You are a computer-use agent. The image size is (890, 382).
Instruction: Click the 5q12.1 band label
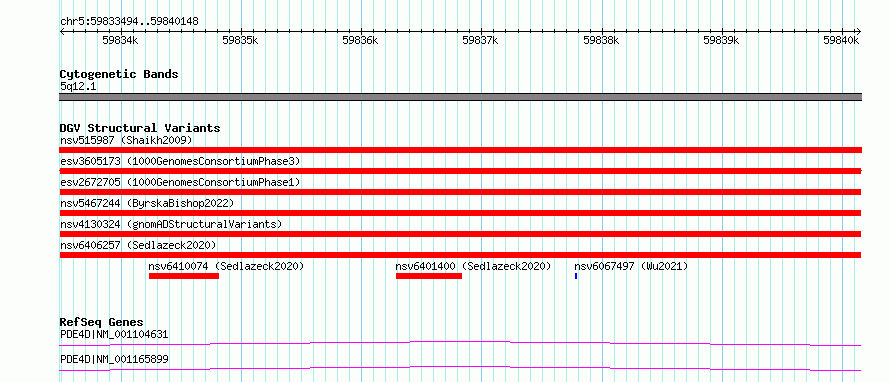click(x=77, y=87)
